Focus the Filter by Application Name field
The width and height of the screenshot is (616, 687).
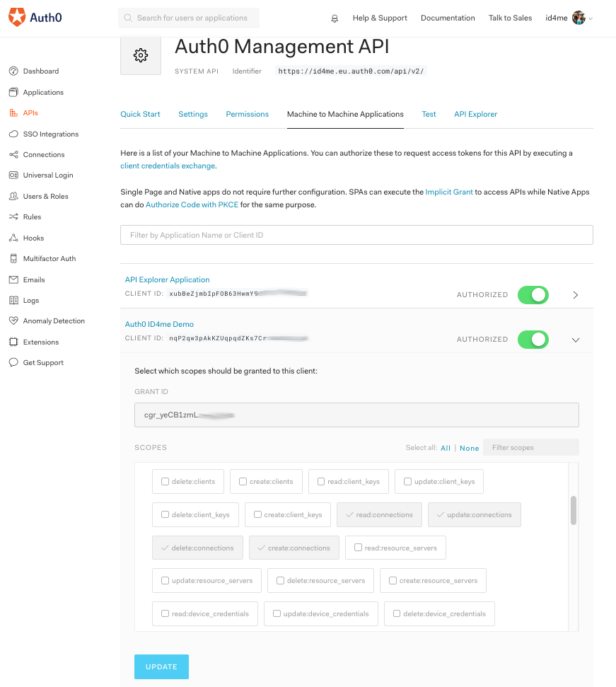tap(357, 236)
